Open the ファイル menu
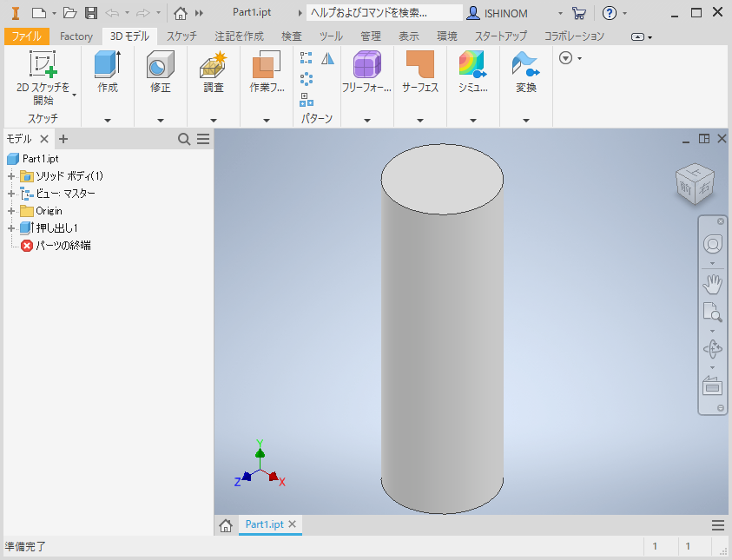 tap(28, 36)
